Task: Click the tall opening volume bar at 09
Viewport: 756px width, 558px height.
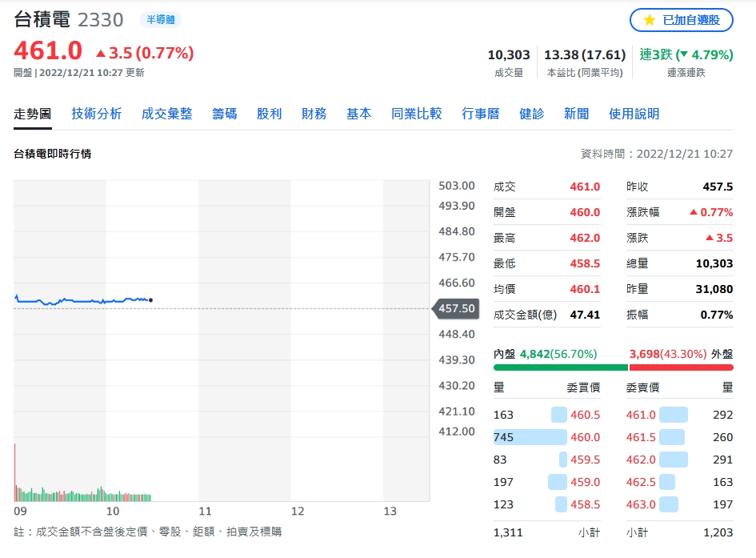Action: pyautogui.click(x=15, y=472)
